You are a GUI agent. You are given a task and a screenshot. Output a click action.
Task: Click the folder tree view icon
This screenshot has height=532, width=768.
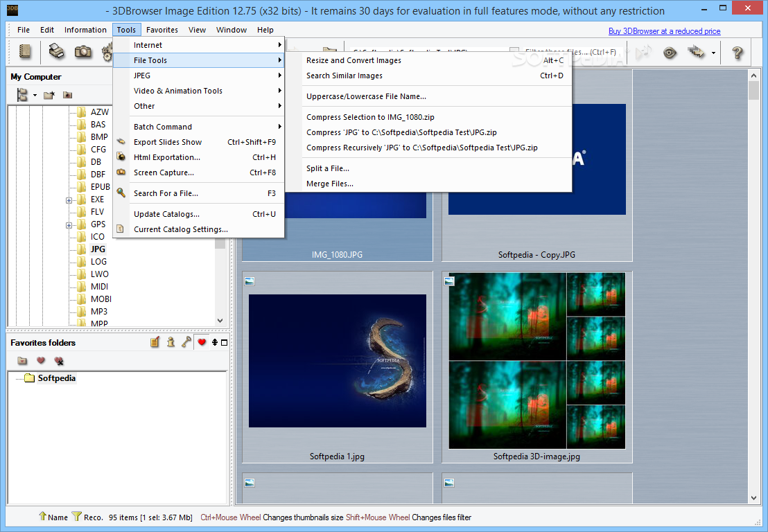(x=23, y=94)
